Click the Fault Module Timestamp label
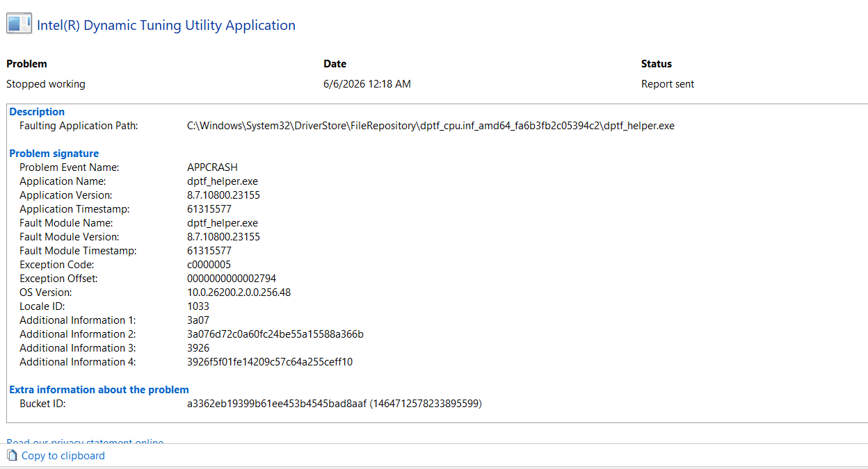Image resolution: width=868 pixels, height=469 pixels. (78, 251)
